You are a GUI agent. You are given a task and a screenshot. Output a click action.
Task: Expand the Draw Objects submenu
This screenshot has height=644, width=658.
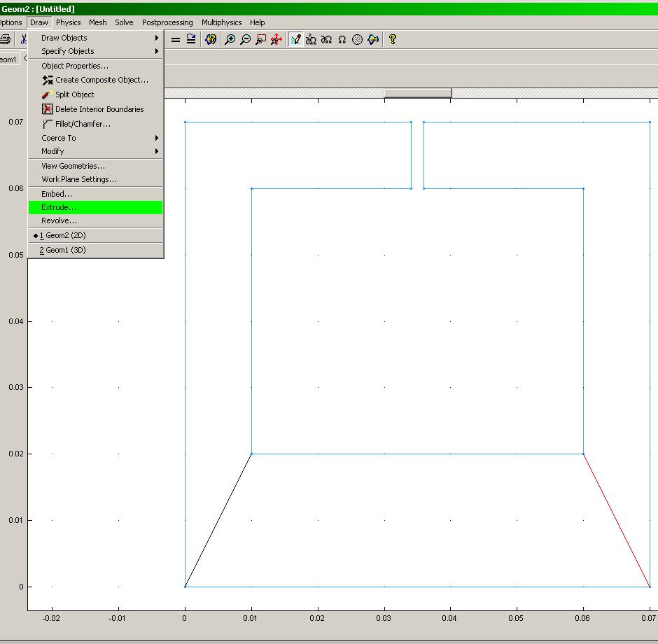point(96,38)
